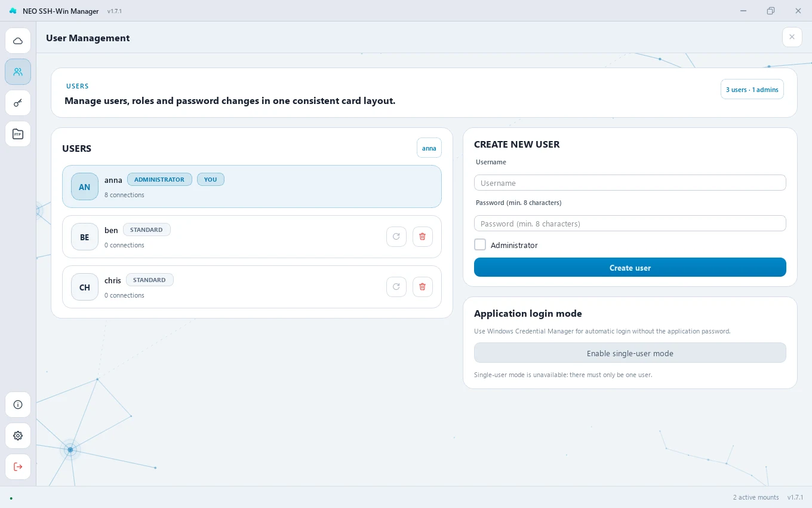Minimize the NEO SSH-Win Manager window
Viewport: 812px width, 508px height.
pyautogui.click(x=743, y=11)
